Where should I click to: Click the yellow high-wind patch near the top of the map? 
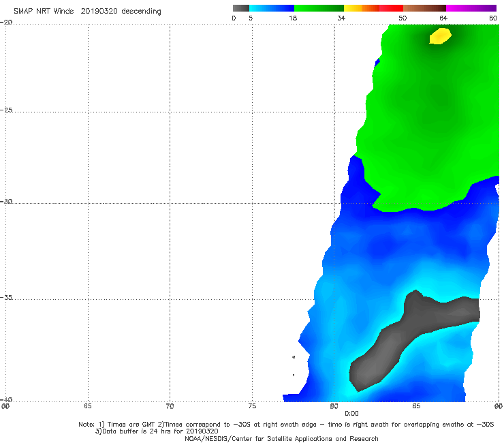[x=440, y=36]
